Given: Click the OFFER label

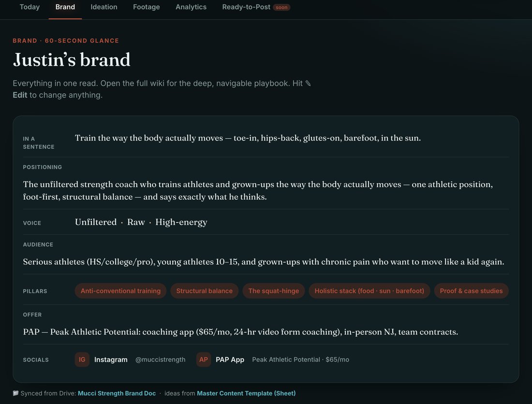Looking at the screenshot, I should 32,315.
